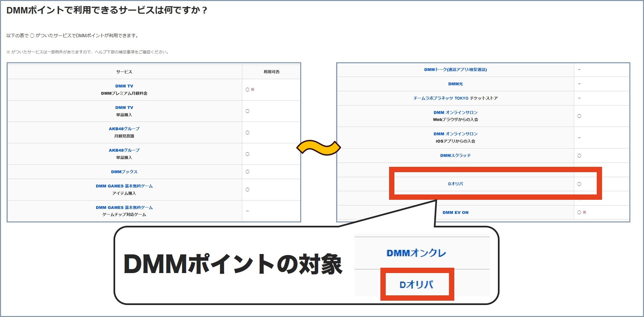
Task: Click the ※ mark beside DMM EV ON
Action: [585, 212]
